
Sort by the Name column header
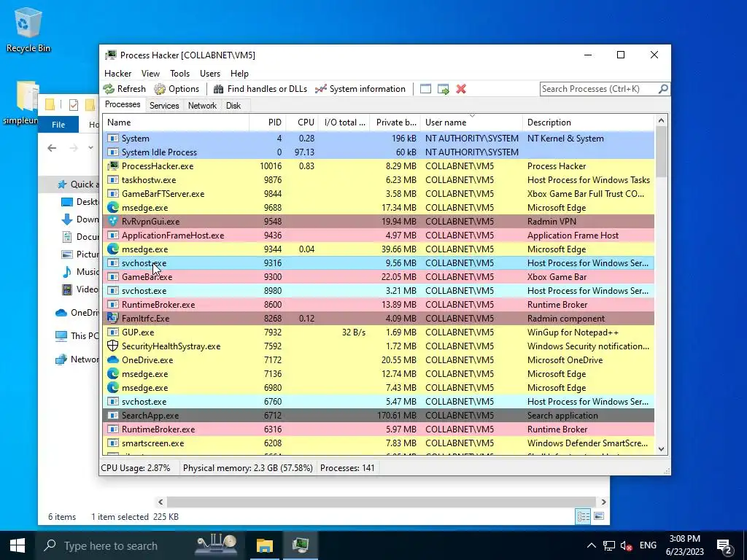coord(176,122)
